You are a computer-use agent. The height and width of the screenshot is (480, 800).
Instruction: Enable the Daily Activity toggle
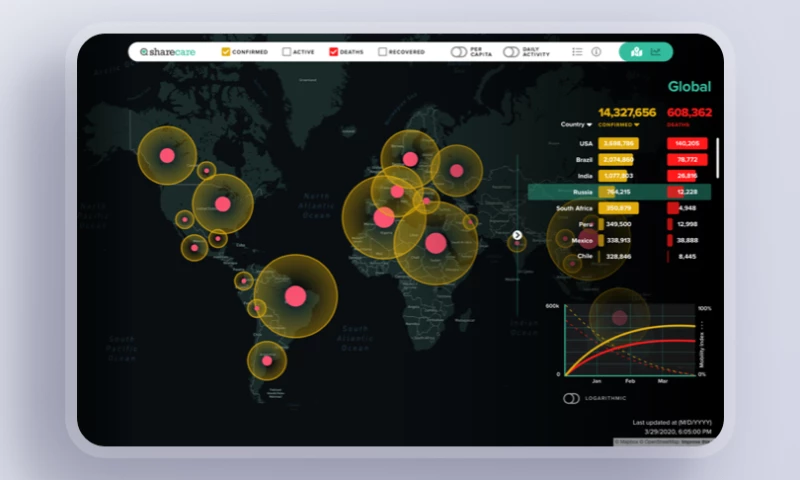point(511,52)
